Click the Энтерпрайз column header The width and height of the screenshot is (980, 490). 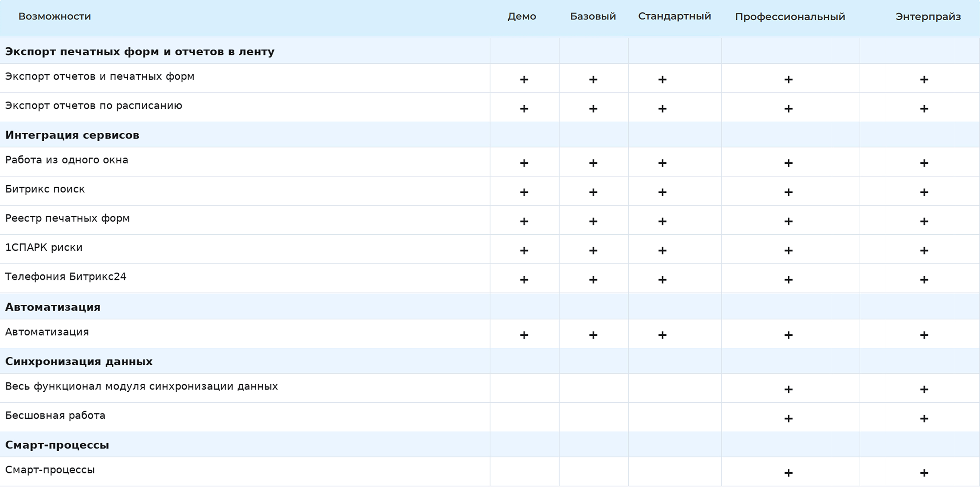point(928,17)
